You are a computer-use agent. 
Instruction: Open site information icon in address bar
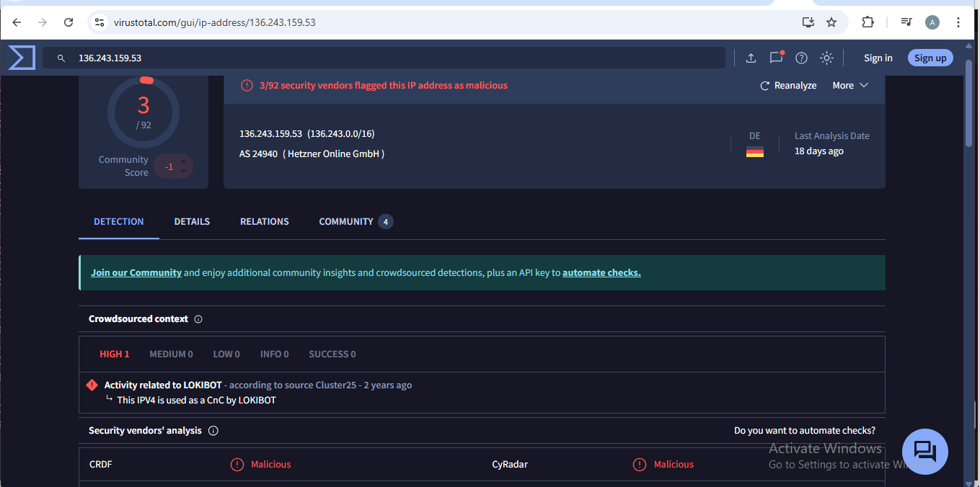(x=100, y=22)
